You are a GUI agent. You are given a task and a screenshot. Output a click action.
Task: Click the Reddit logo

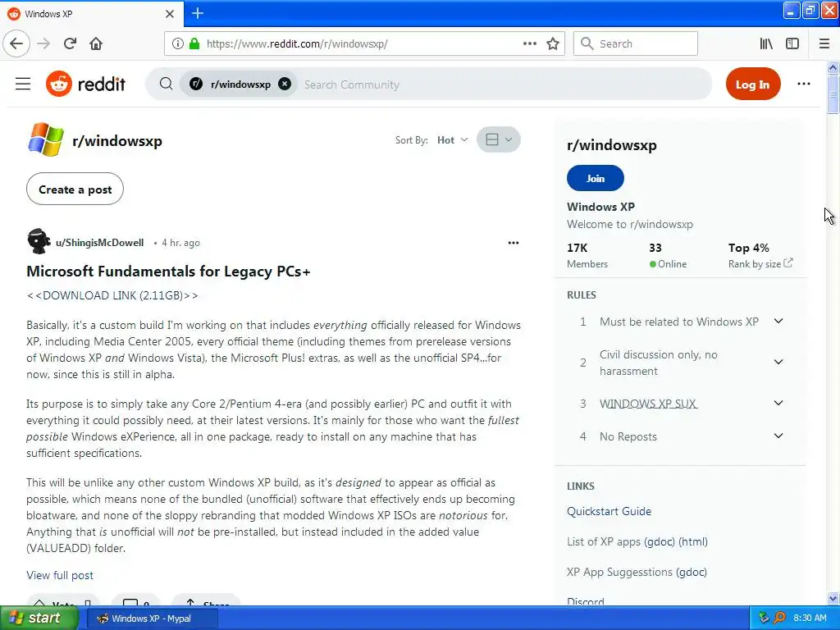(85, 84)
